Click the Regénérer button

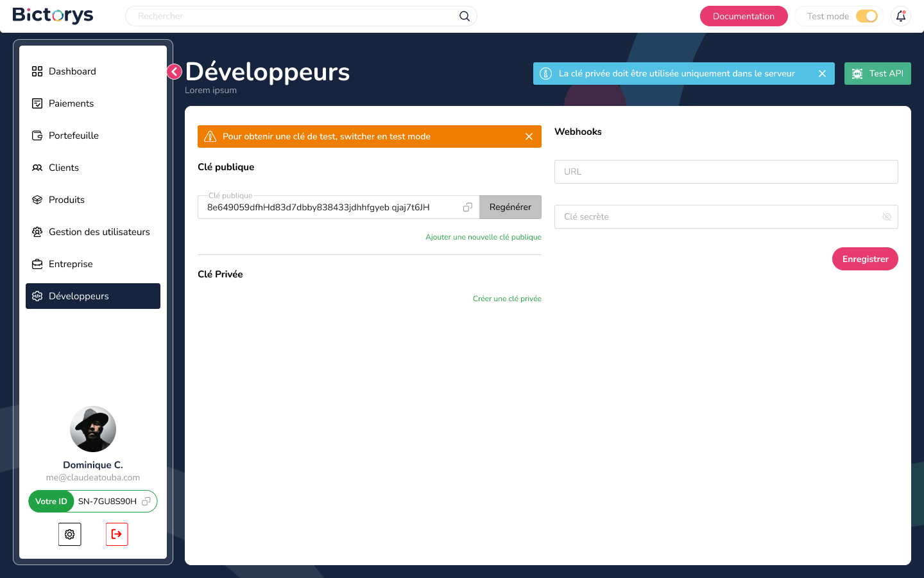point(510,207)
